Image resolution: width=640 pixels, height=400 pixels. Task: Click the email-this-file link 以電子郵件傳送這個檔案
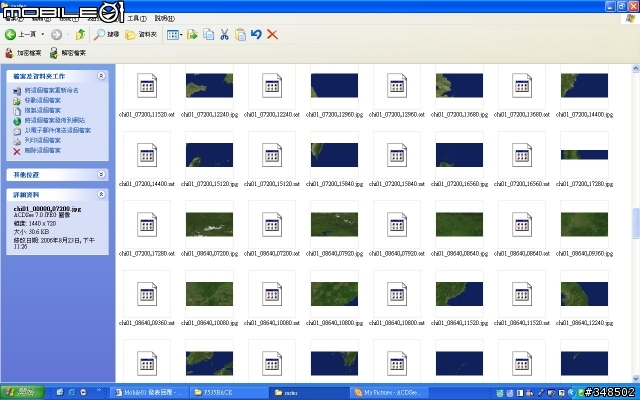tap(58, 130)
